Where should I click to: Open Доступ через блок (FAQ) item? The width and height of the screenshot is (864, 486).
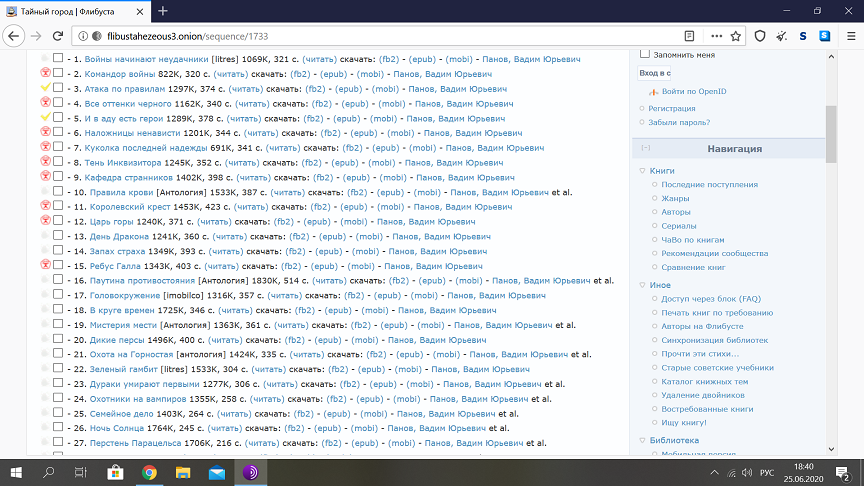[711, 299]
